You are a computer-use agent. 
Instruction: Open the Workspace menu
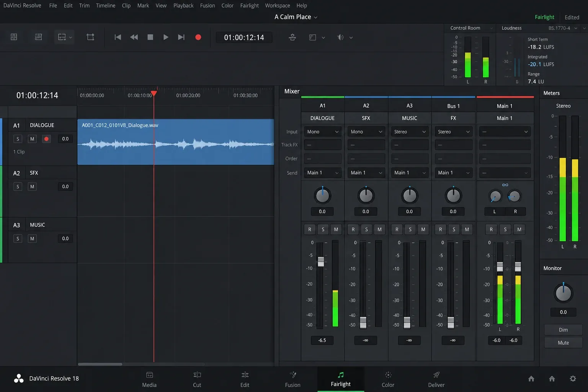pos(278,5)
